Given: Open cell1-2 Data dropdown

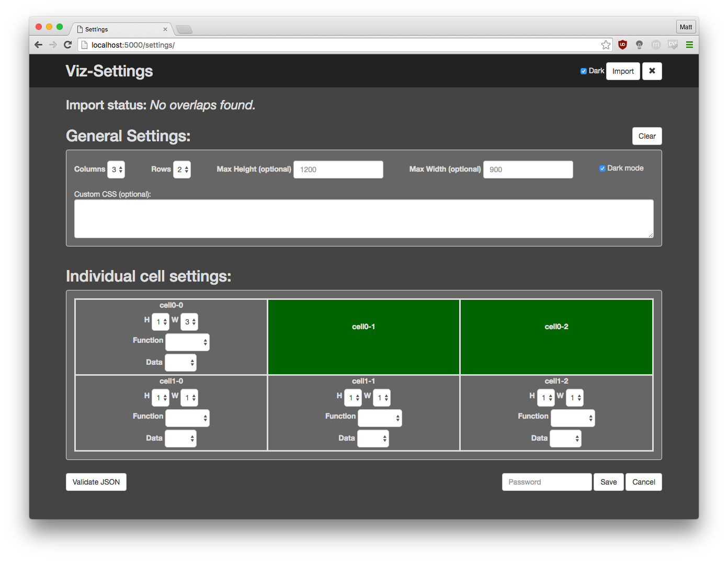Looking at the screenshot, I should 566,439.
